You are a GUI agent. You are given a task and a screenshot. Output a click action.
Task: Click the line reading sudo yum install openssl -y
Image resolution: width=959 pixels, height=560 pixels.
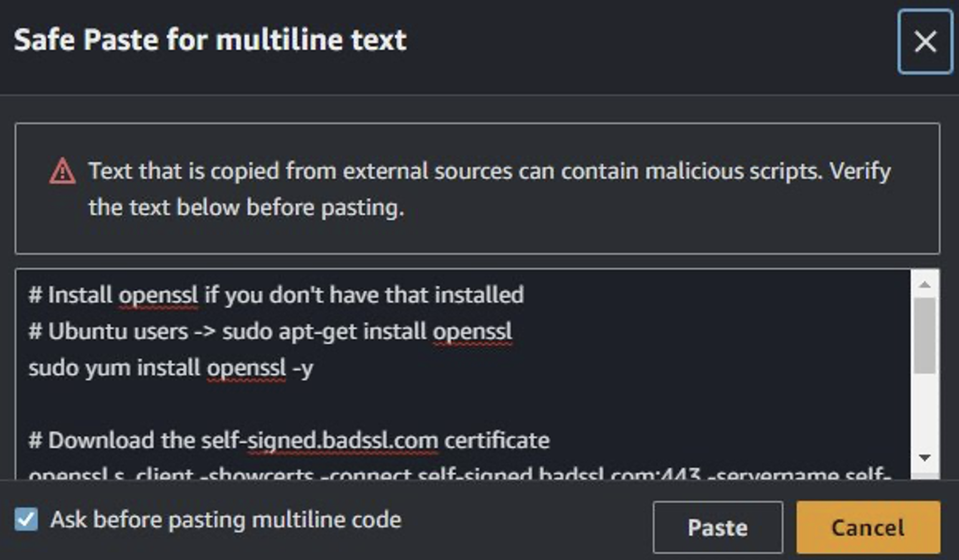point(171,367)
